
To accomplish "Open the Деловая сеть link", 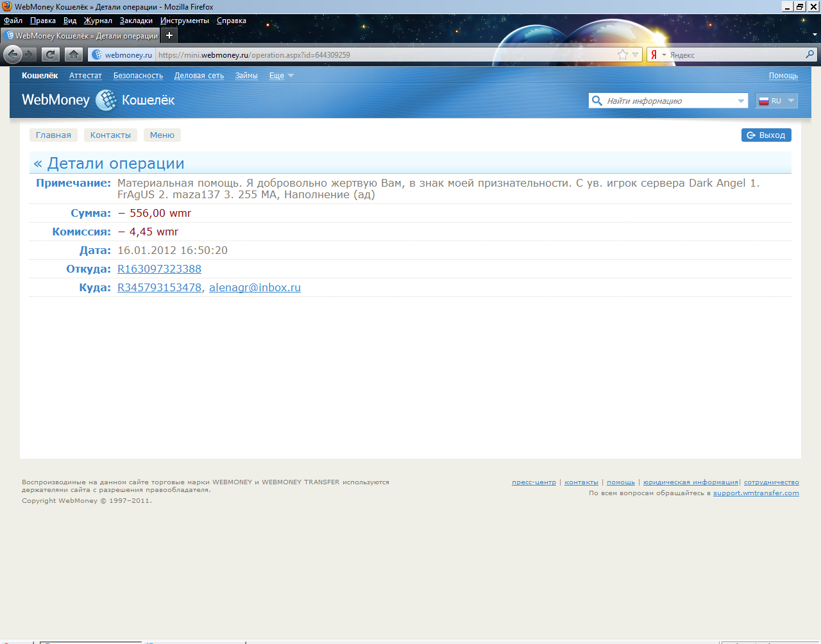I will [199, 76].
